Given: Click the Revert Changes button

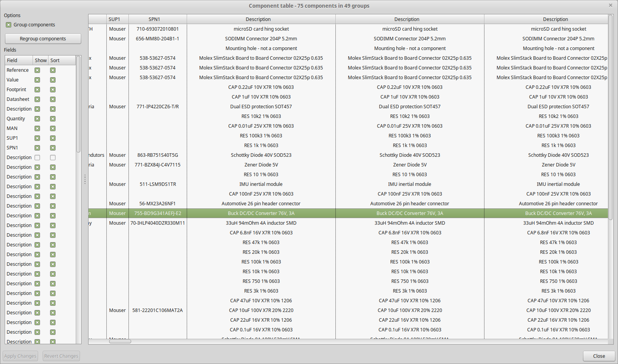Looking at the screenshot, I should click(x=61, y=356).
